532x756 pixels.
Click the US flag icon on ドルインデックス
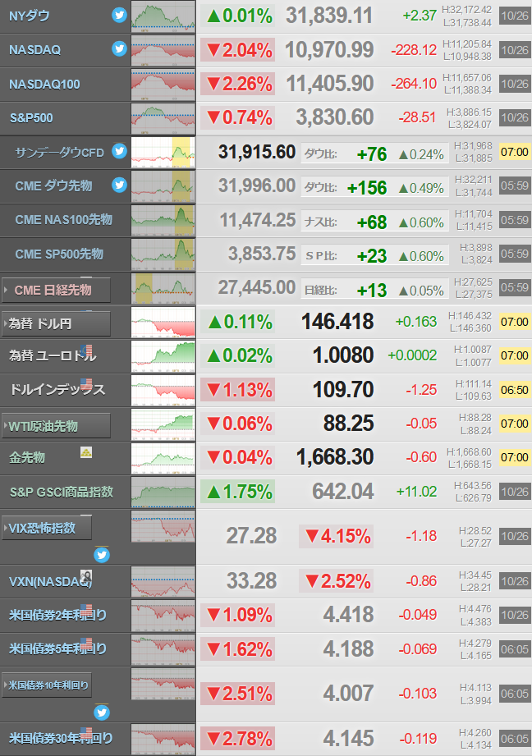[86, 384]
